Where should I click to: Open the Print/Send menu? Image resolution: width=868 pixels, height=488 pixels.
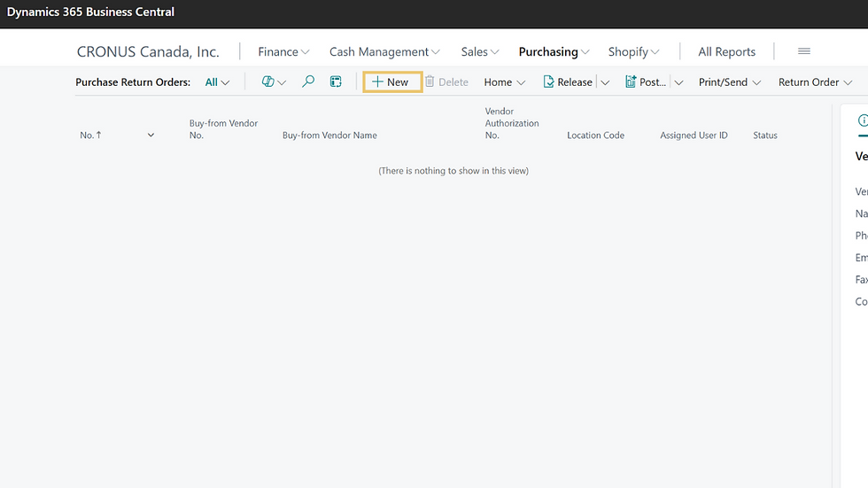730,81
